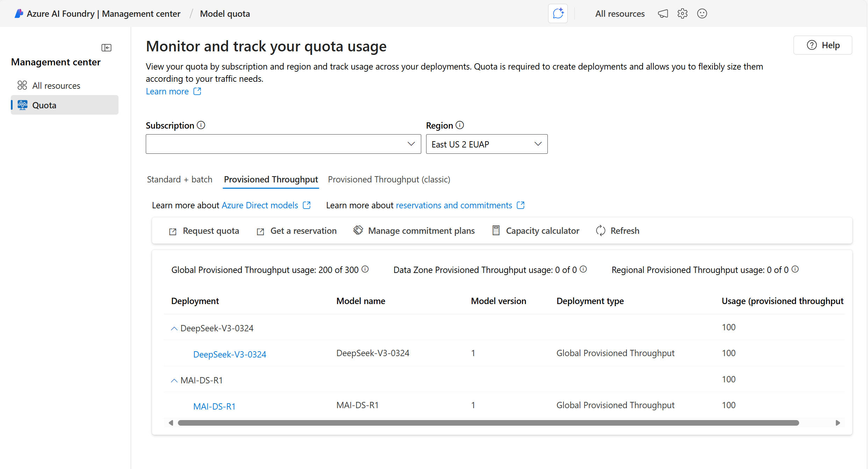
Task: Click the horizontal scrollbar right arrow
Action: point(838,423)
